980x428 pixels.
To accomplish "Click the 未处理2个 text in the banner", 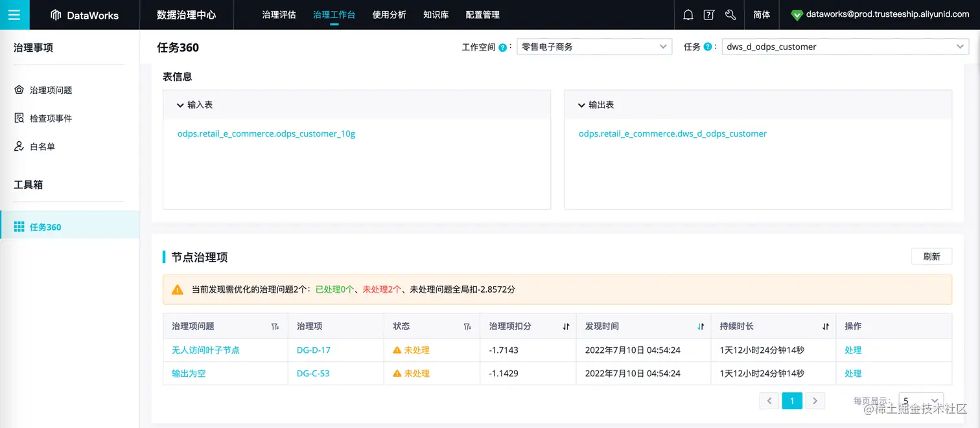I will [381, 289].
